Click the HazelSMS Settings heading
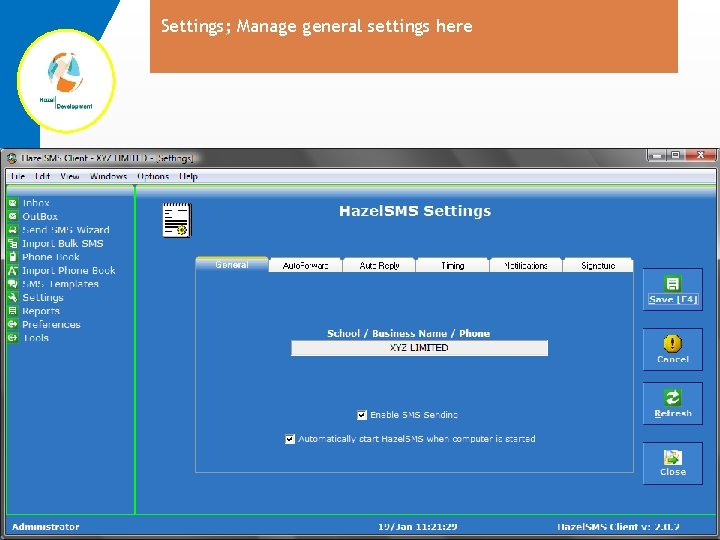Image resolution: width=720 pixels, height=540 pixels. 415,211
